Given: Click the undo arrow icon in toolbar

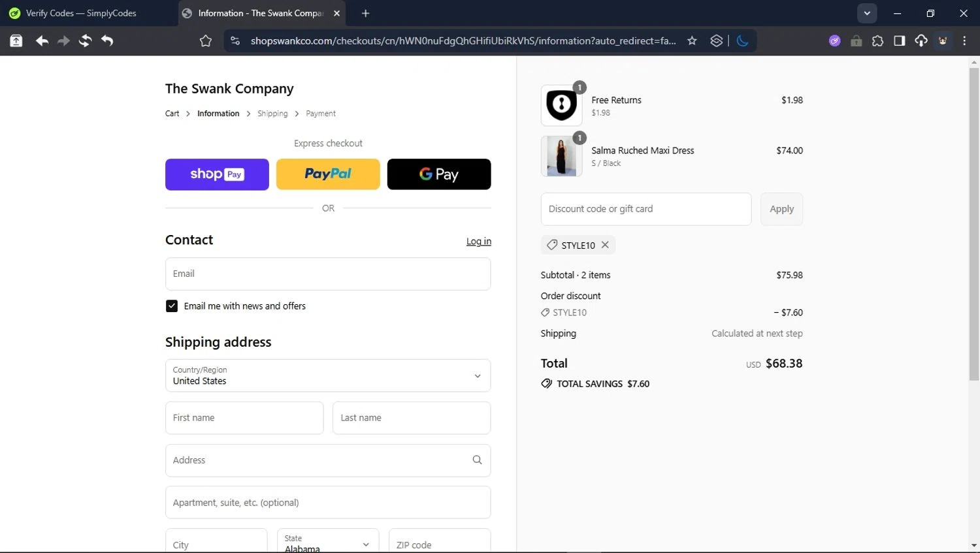Looking at the screenshot, I should tap(107, 40).
